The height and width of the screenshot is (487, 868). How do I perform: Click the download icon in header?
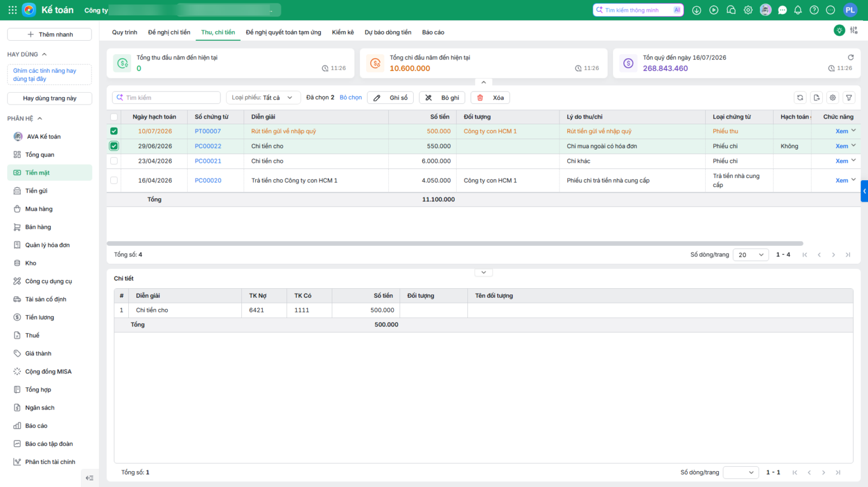697,10
